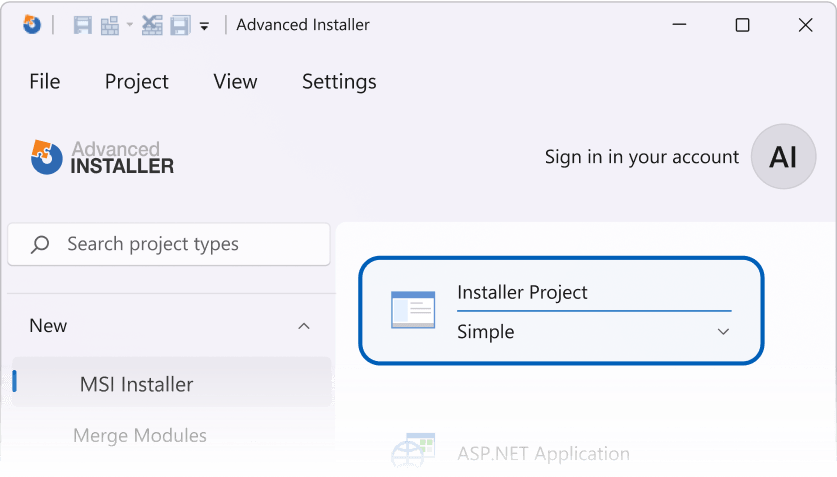Viewport: 837px width, 477px height.
Task: Close the Advanced Installer window
Action: (805, 25)
